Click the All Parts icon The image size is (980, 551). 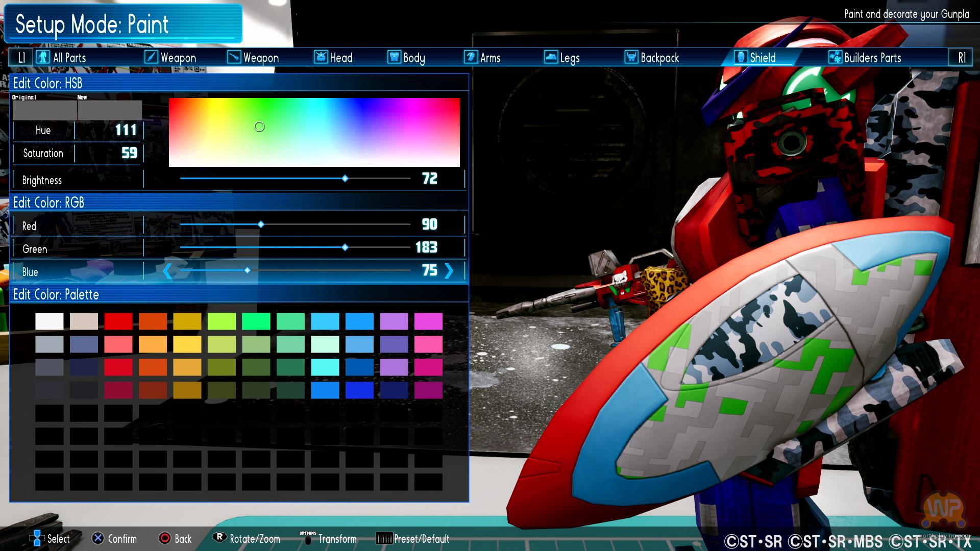(x=43, y=57)
